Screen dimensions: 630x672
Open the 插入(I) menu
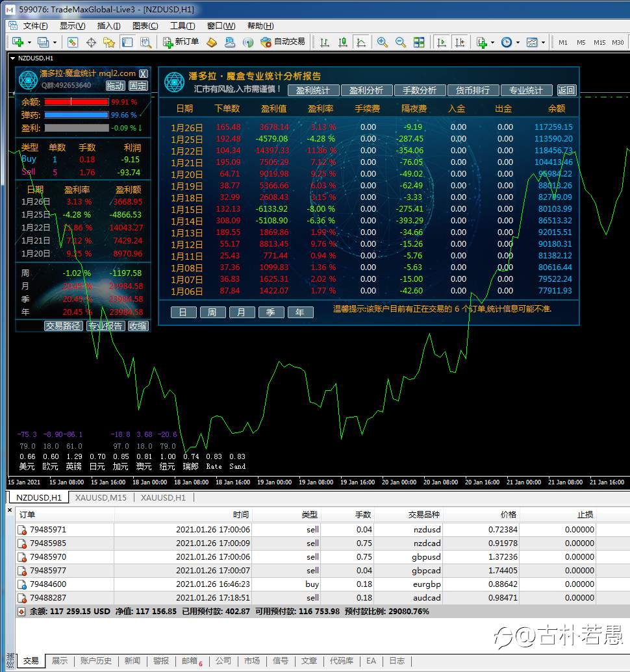pyautogui.click(x=109, y=26)
